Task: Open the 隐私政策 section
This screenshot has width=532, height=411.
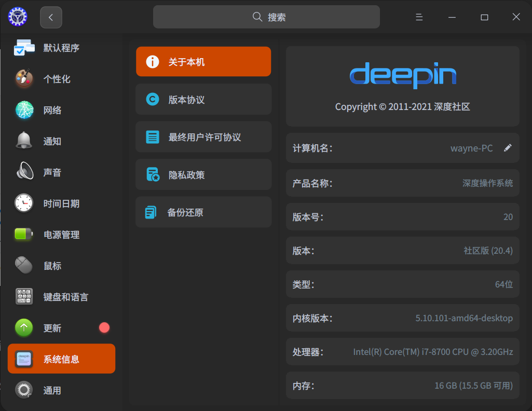Action: [203, 175]
